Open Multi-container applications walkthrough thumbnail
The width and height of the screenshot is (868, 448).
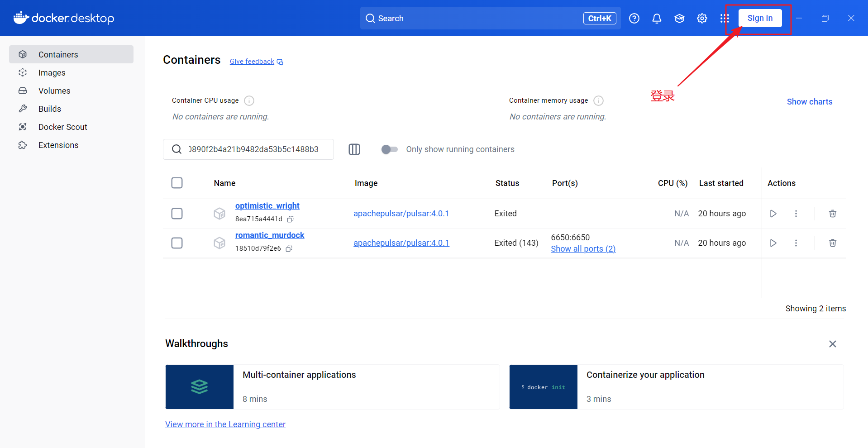(200, 387)
